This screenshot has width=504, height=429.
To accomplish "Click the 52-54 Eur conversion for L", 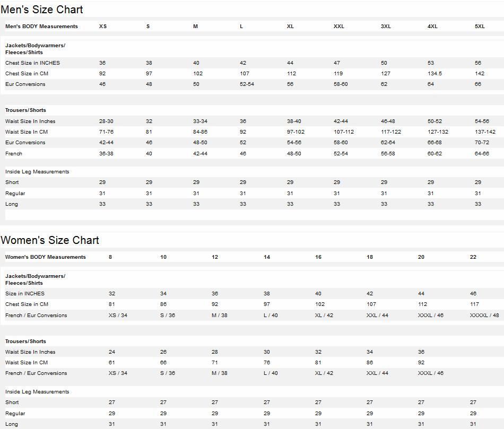I will point(247,84).
